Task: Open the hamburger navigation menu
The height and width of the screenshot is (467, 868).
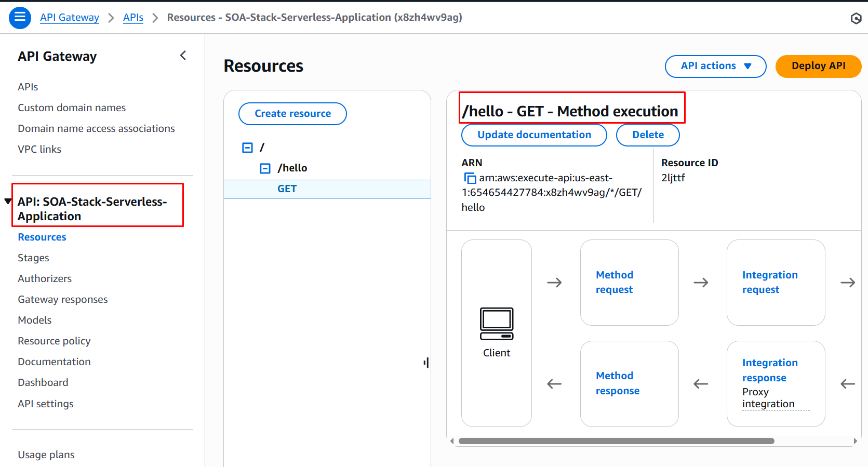Action: 20,18
